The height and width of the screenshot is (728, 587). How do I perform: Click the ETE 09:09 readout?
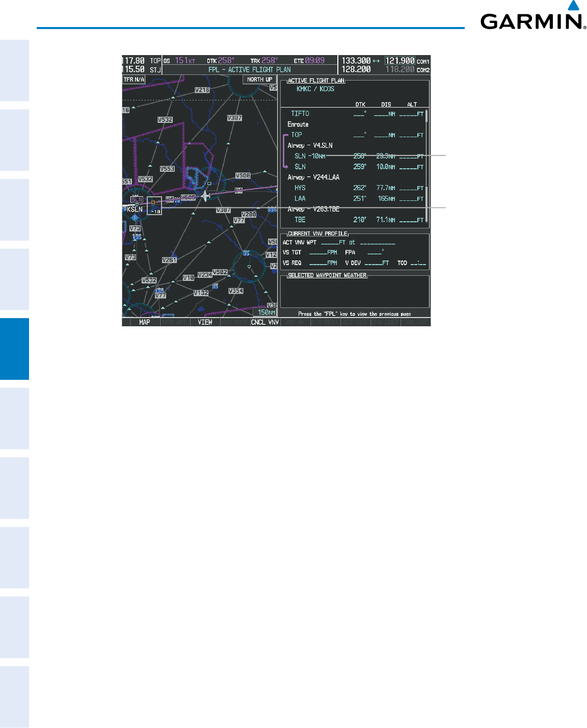(x=309, y=61)
